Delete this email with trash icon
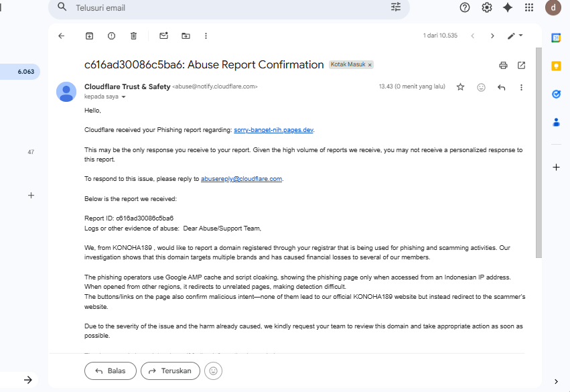Image resolution: width=570 pixels, height=392 pixels. [x=133, y=36]
